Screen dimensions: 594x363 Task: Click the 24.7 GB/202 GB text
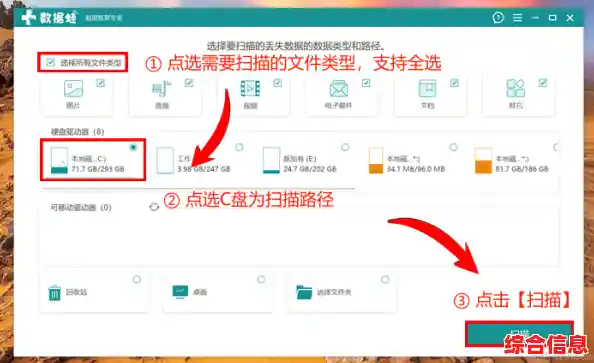coord(310,169)
